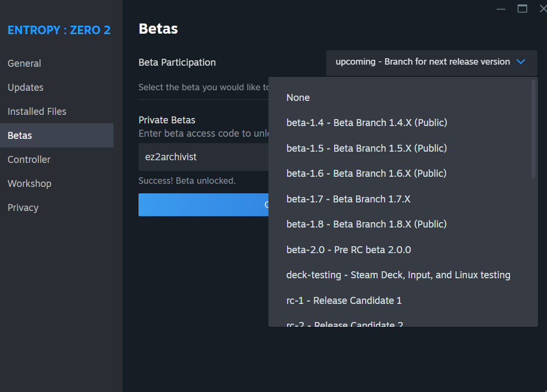Choose the deck-testing Steam Deck branch

(398, 275)
